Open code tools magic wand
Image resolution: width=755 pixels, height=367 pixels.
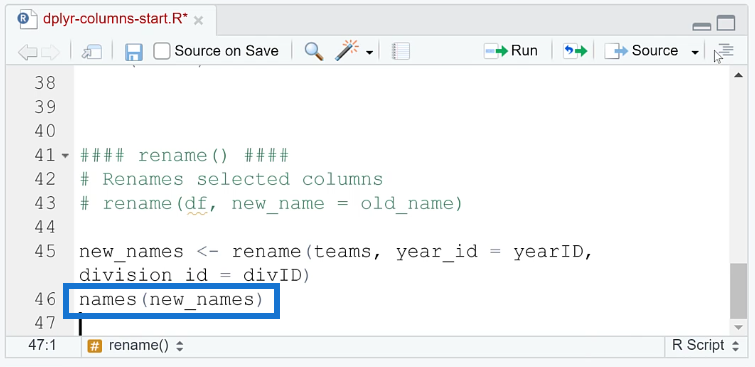[348, 51]
